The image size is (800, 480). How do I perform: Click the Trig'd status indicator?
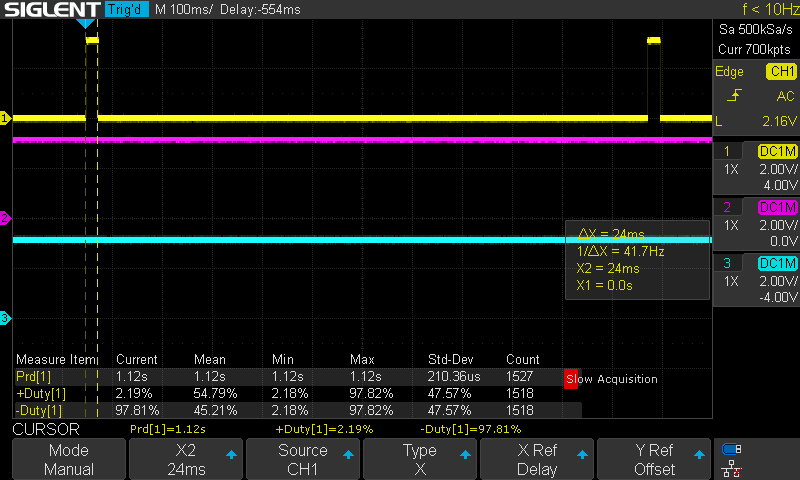pos(127,9)
